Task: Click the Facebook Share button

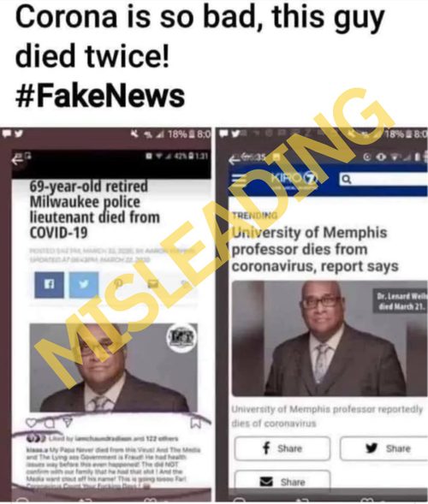Action: pos(282,448)
